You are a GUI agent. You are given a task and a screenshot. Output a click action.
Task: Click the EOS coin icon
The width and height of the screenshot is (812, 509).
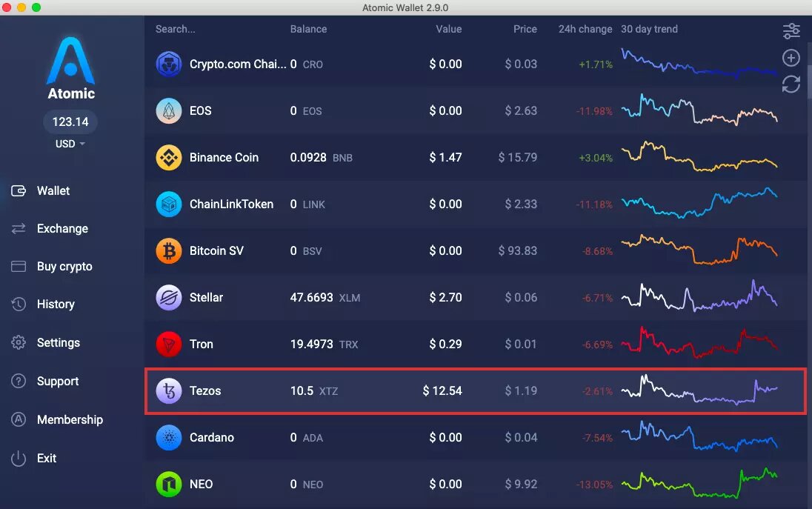click(x=169, y=111)
